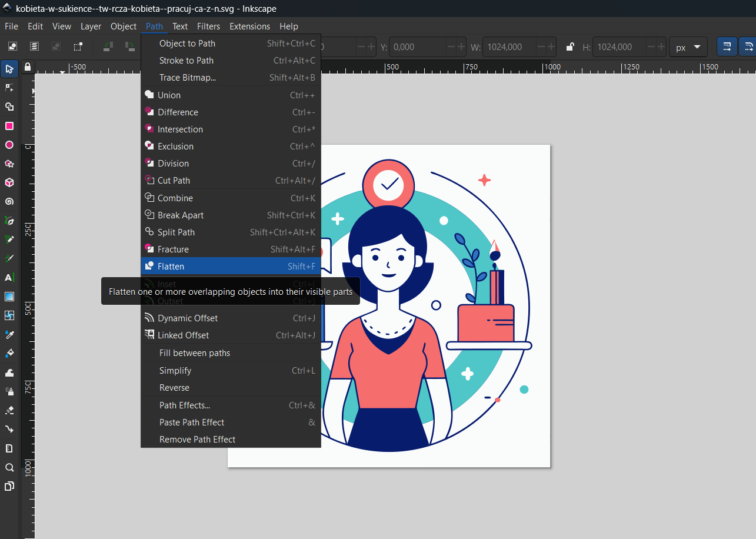Choose Division from Path menu

click(x=231, y=164)
